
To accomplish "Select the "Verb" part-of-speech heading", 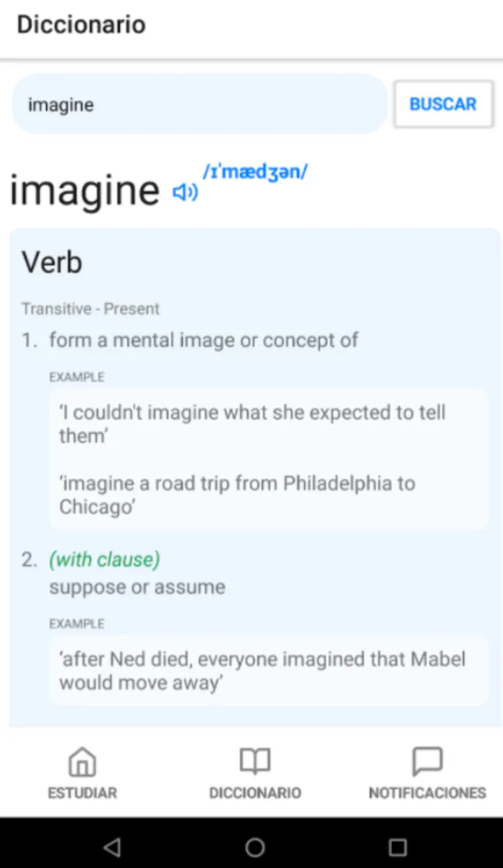I will click(x=52, y=262).
